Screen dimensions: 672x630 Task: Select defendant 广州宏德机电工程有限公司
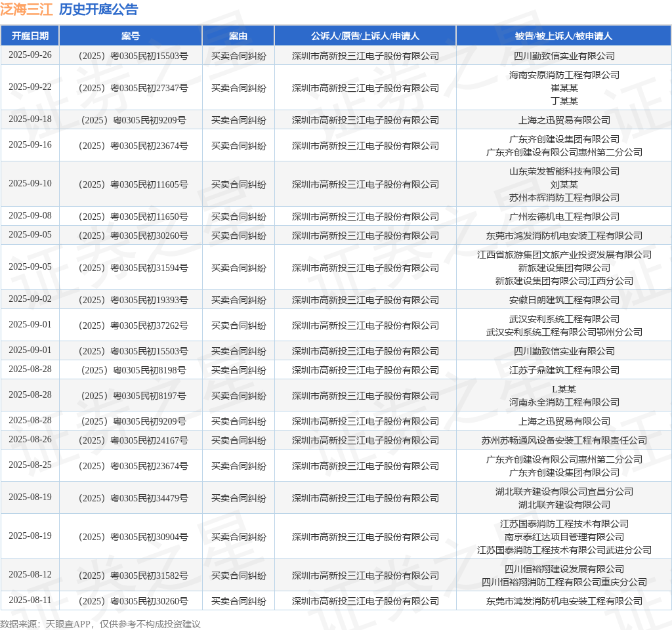(564, 217)
